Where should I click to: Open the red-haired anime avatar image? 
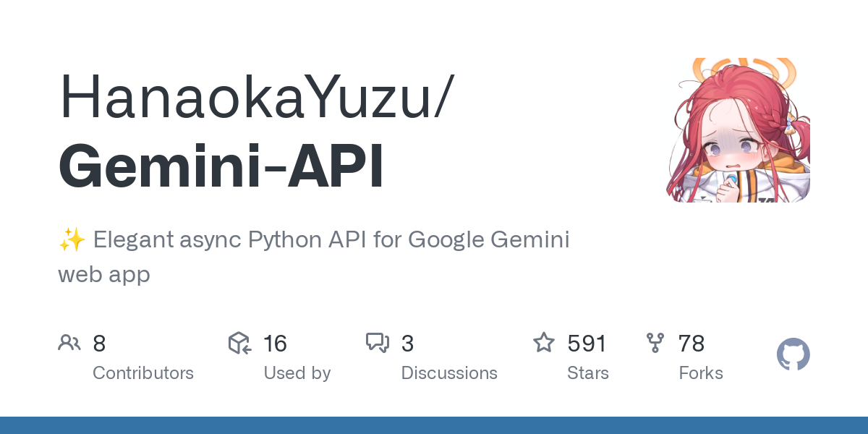[x=738, y=130]
